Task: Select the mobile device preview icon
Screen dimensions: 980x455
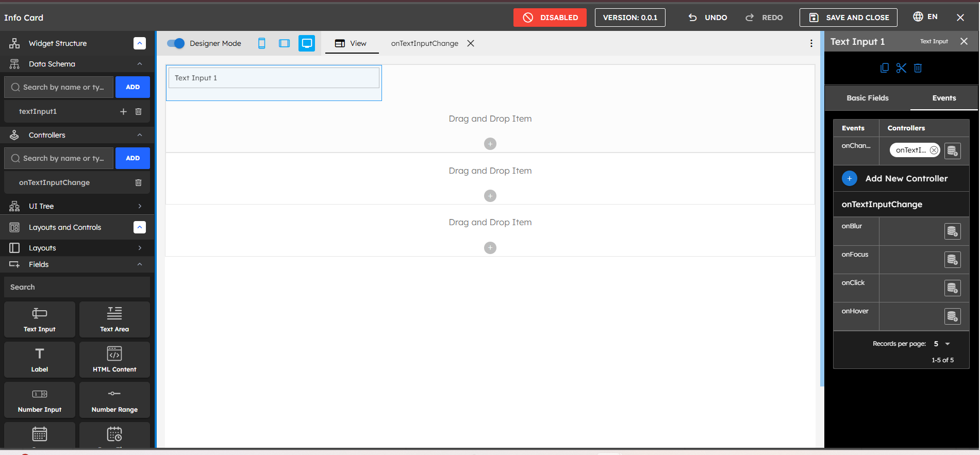Action: pos(262,43)
